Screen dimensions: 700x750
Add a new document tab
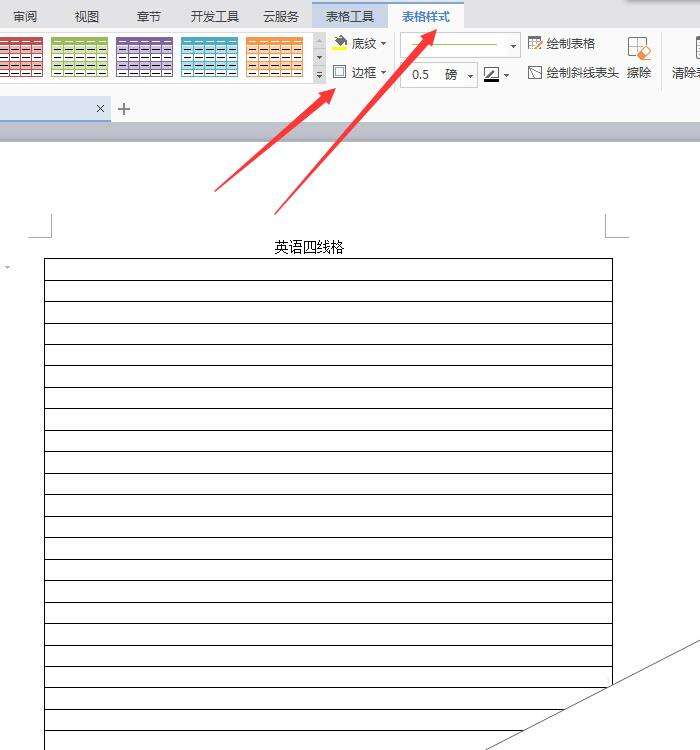coord(124,109)
